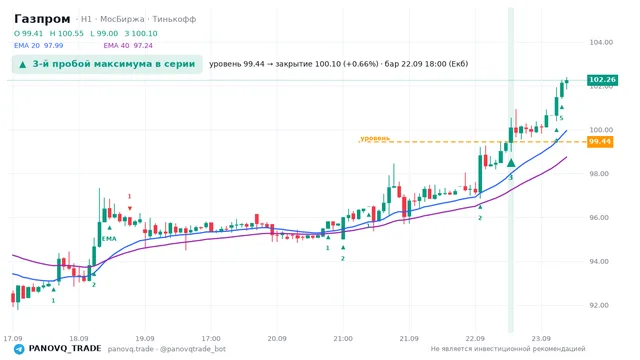Click the open value 'O 99.41'

pos(28,33)
